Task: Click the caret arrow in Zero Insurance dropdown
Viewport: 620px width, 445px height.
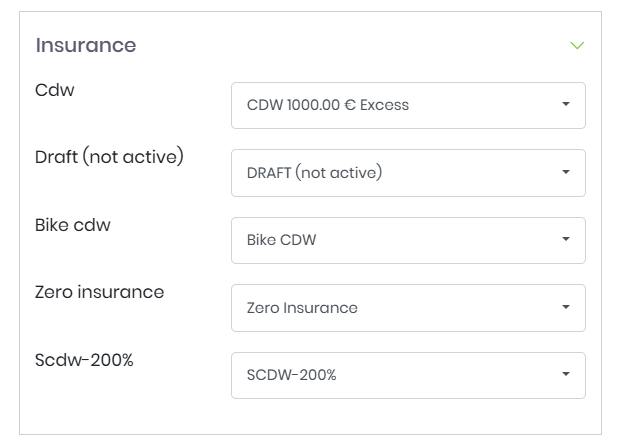Action: pyautogui.click(x=566, y=307)
